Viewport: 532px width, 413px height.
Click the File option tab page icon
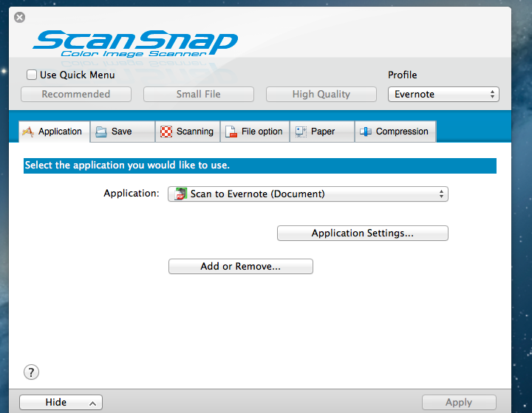pos(231,132)
